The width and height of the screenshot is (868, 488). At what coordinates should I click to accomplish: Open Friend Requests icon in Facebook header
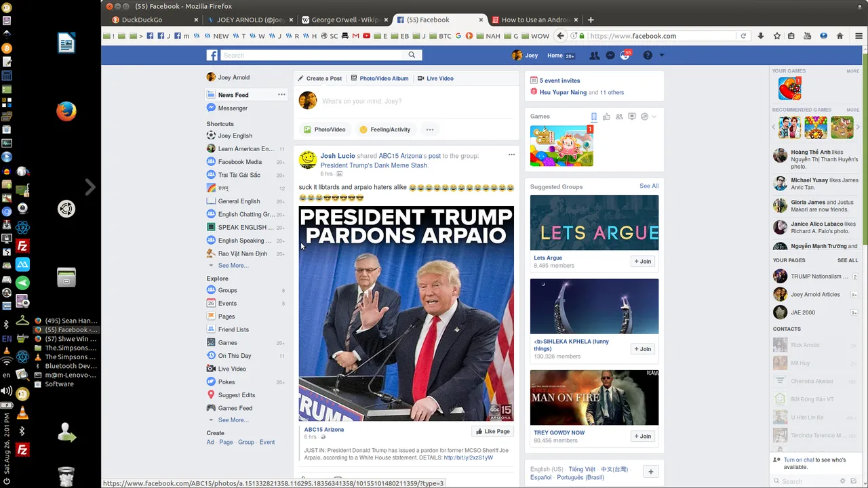point(595,56)
